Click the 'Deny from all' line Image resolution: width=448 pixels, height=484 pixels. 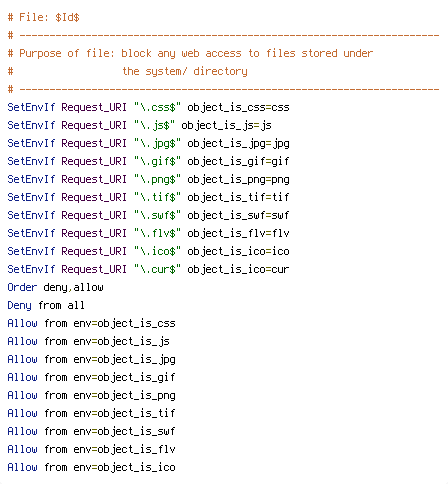click(x=46, y=305)
